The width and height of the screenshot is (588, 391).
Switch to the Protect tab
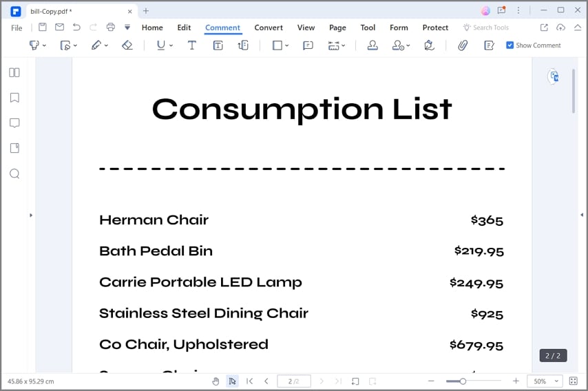435,28
